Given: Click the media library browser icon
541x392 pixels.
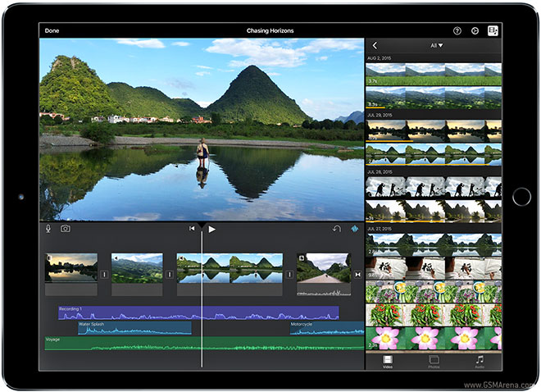Looking at the screenshot, I should pyautogui.click(x=493, y=30).
